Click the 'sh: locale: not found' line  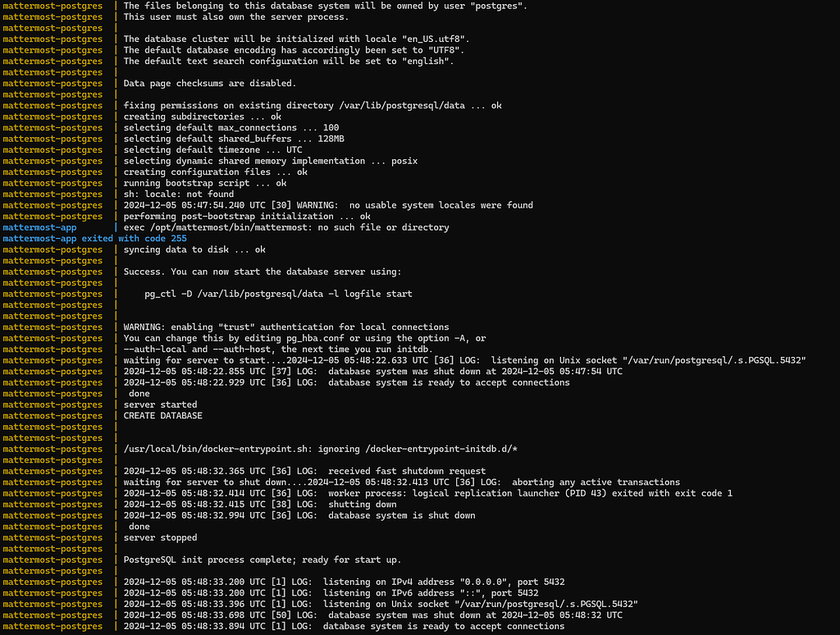[178, 194]
